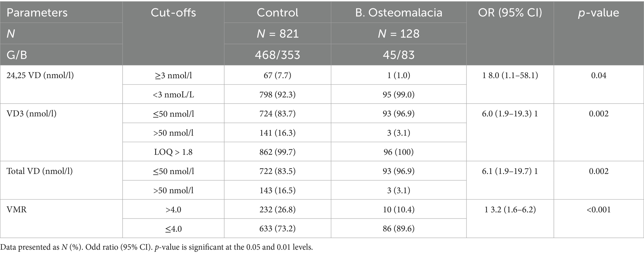Click the LOQ > 1.8 cut-off cell
The width and height of the screenshot is (644, 254).
tap(173, 152)
